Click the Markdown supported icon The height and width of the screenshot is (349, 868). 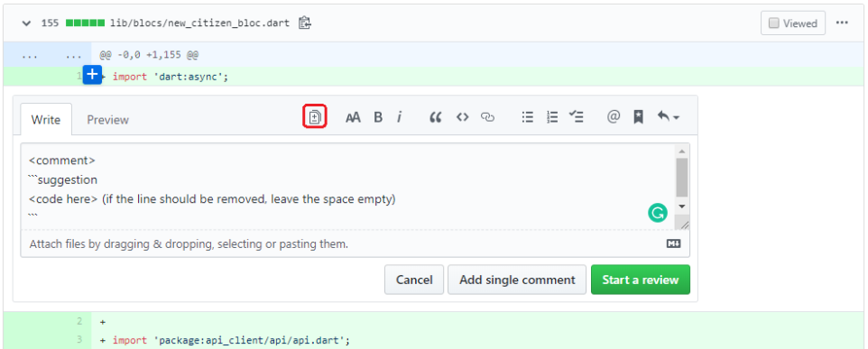pos(673,243)
